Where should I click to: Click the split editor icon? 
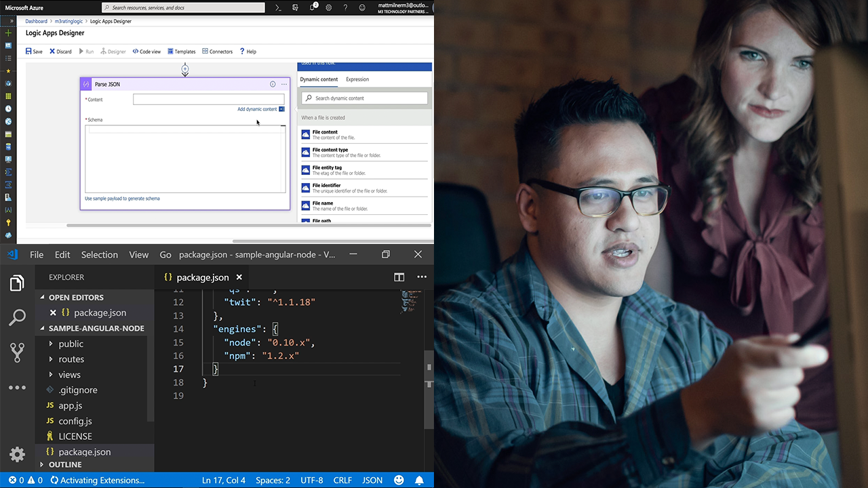(x=399, y=277)
